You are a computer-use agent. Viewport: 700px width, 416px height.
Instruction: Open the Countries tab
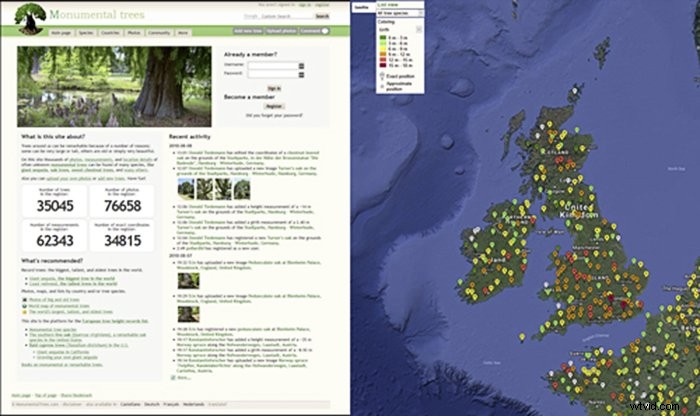114,33
